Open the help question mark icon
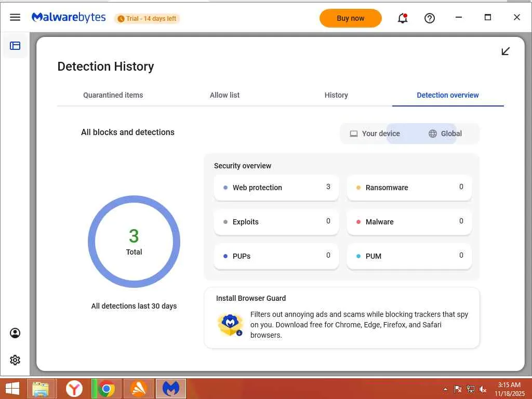This screenshot has width=532, height=399. click(x=430, y=18)
